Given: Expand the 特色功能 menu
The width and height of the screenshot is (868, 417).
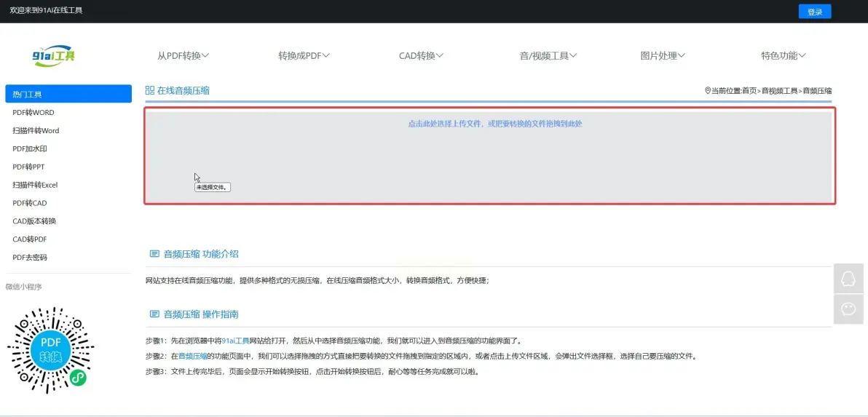Looking at the screenshot, I should pyautogui.click(x=784, y=55).
